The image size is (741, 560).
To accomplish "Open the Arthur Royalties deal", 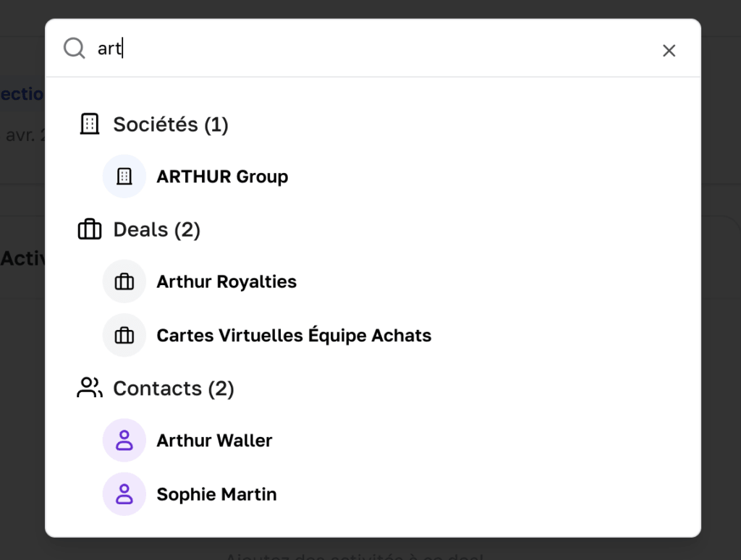I will click(x=226, y=281).
